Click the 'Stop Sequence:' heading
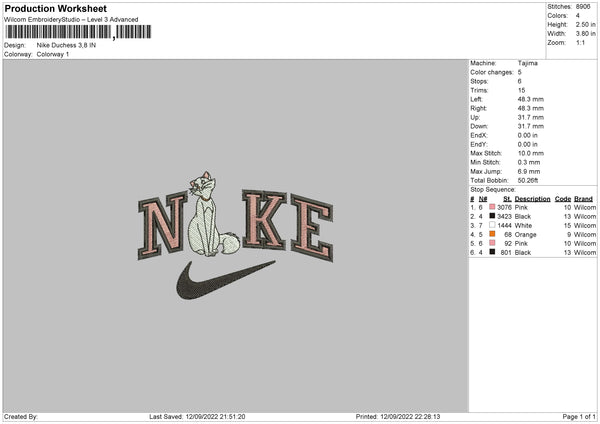The image size is (600, 424). [x=493, y=189]
